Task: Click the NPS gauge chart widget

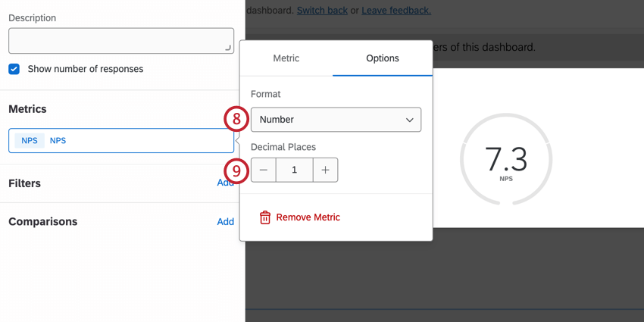Action: pos(505,159)
